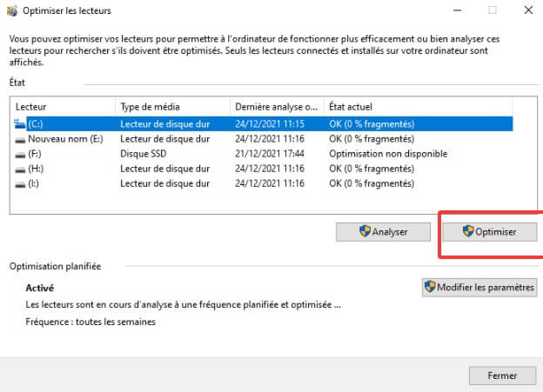543x392 pixels.
Task: Click E: drive's OK (0 % fragmentés) status
Action: pyautogui.click(x=372, y=139)
